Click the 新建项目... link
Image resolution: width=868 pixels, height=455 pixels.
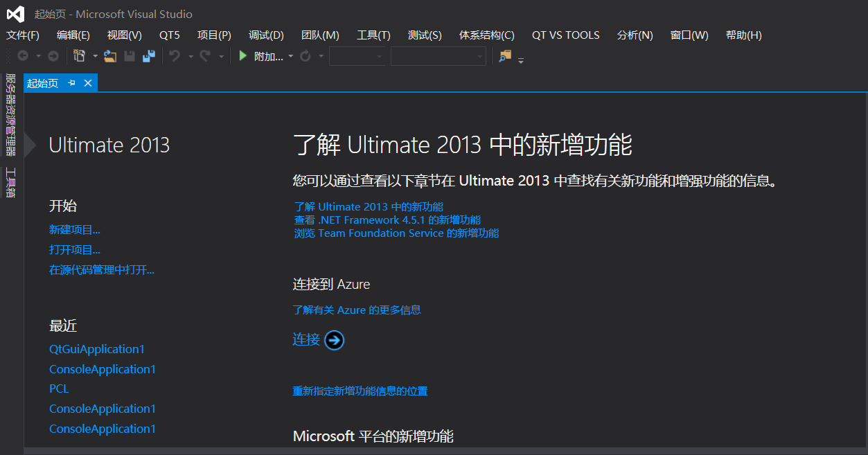point(75,230)
